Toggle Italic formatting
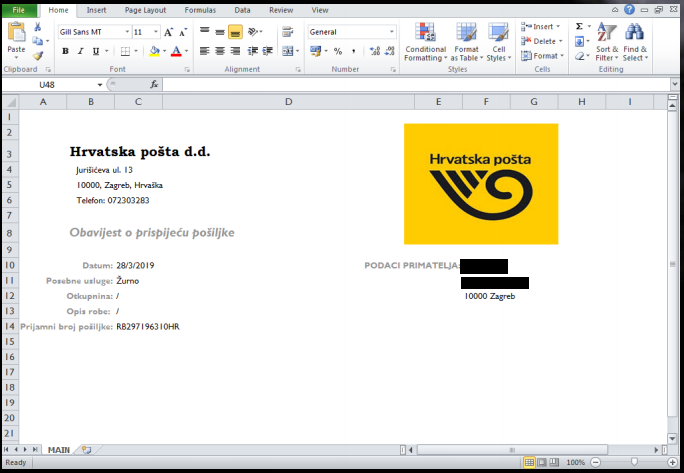The width and height of the screenshot is (684, 473). (x=80, y=51)
